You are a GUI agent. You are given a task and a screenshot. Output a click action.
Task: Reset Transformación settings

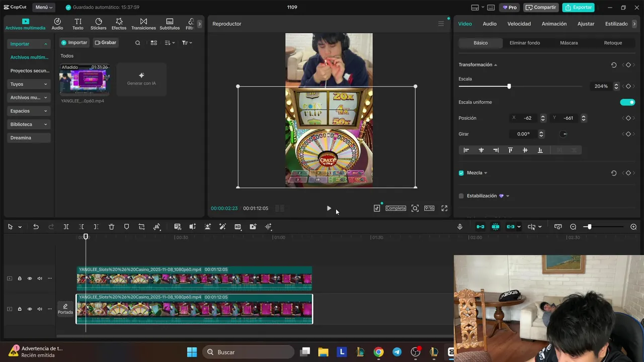click(614, 65)
